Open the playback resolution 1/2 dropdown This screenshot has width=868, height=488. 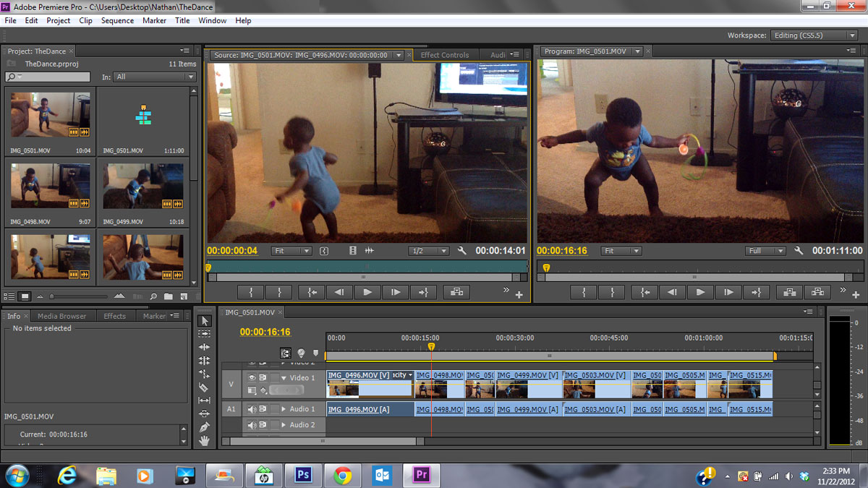click(430, 251)
